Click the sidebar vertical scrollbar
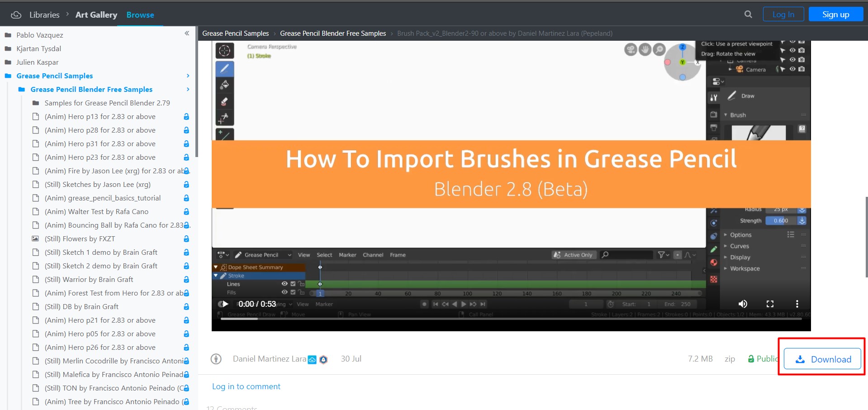The image size is (868, 410). point(196,93)
